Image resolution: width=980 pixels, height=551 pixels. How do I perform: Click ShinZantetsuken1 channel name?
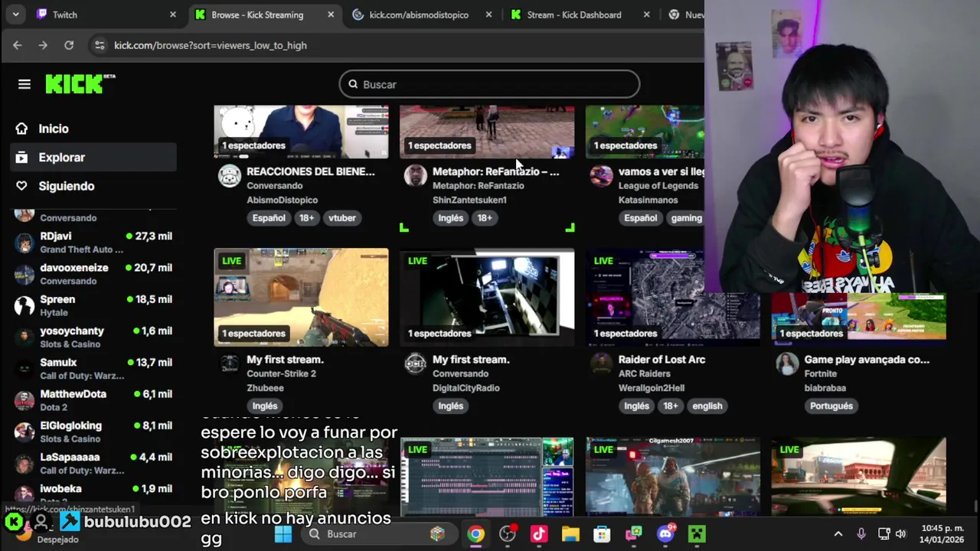pyautogui.click(x=469, y=200)
